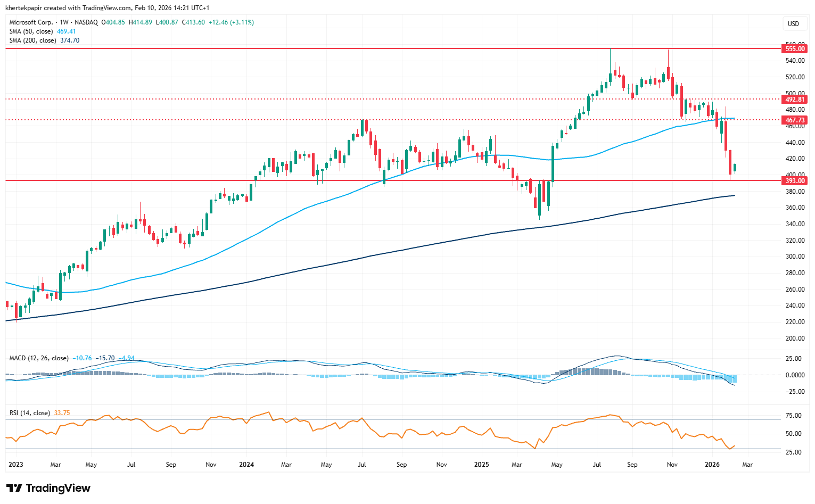
Task: Open the USD currency selector
Action: [793, 23]
